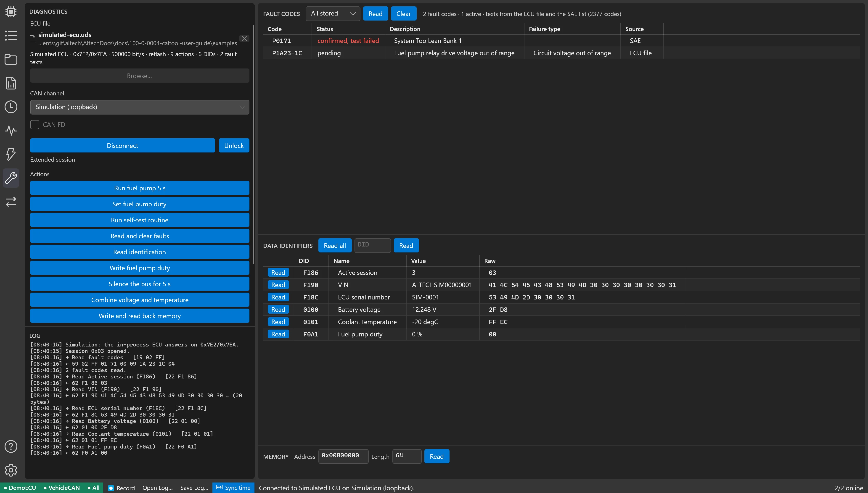Focus the DID input field

[x=372, y=245]
